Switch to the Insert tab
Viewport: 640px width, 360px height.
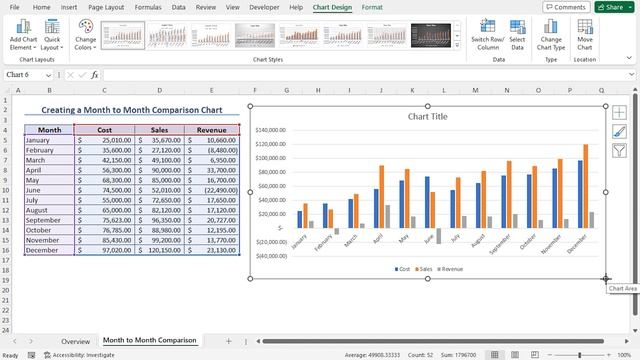[69, 7]
